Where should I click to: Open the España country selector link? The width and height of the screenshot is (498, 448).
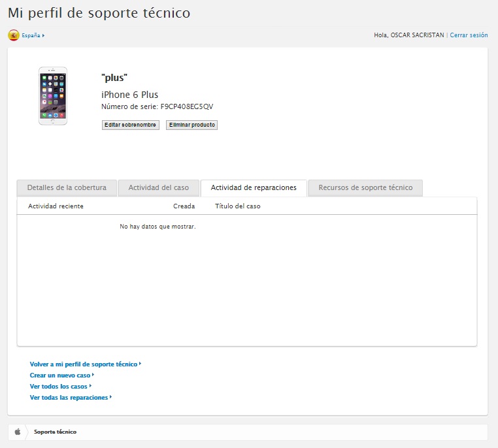tap(33, 35)
